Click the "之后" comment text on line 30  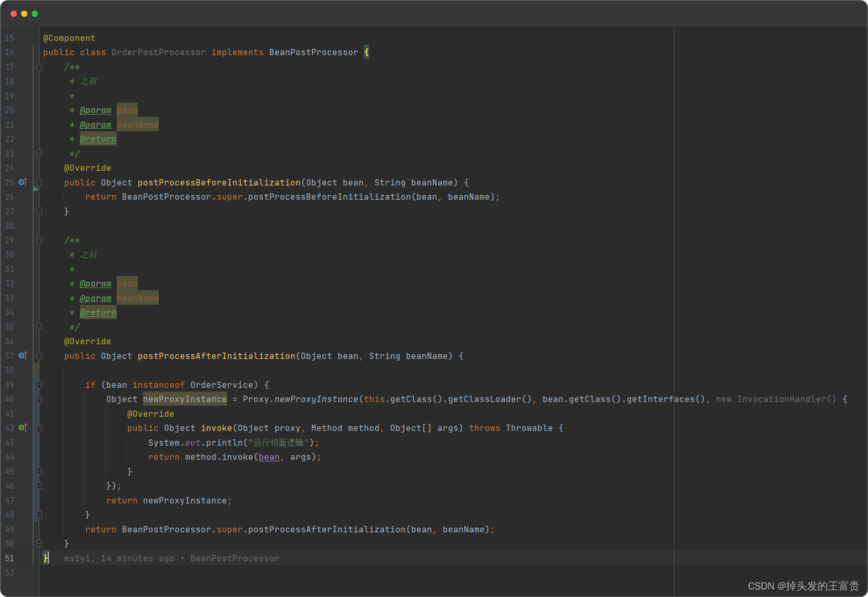point(89,254)
